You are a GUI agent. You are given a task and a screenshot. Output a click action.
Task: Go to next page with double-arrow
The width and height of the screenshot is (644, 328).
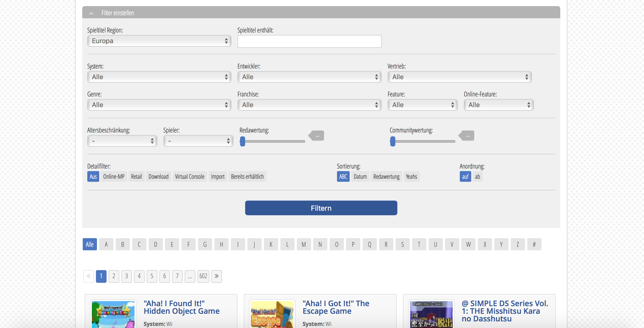[x=216, y=276]
